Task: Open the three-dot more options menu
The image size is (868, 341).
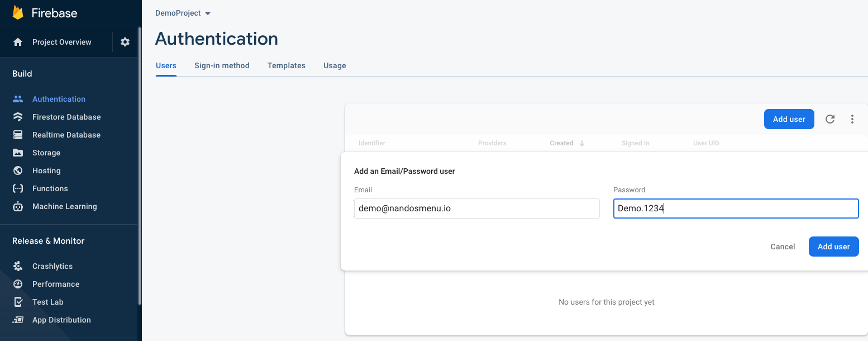Action: 852,119
